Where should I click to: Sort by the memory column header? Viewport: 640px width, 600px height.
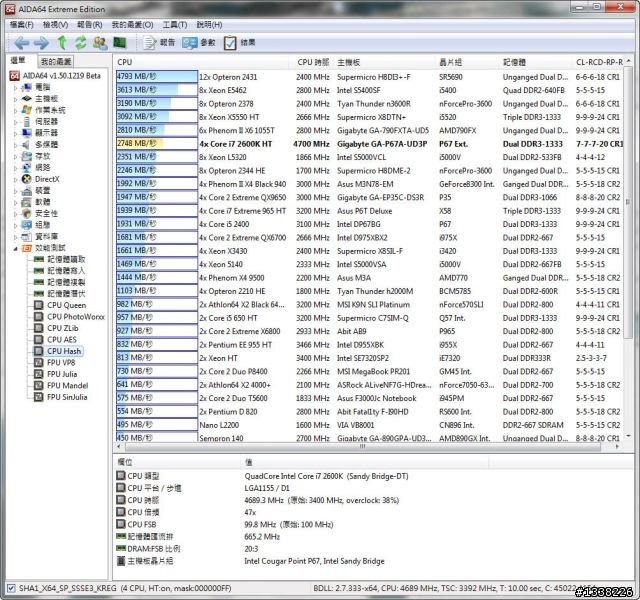[x=536, y=62]
